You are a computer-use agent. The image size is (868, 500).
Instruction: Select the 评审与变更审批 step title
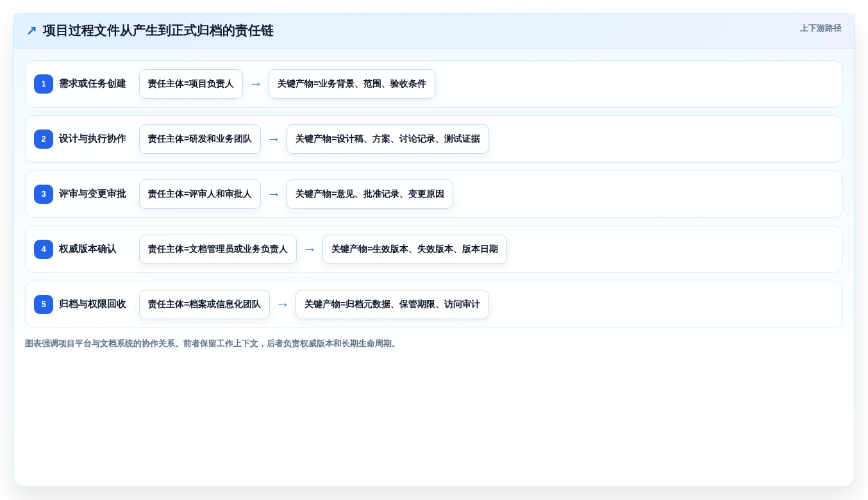[x=92, y=194]
